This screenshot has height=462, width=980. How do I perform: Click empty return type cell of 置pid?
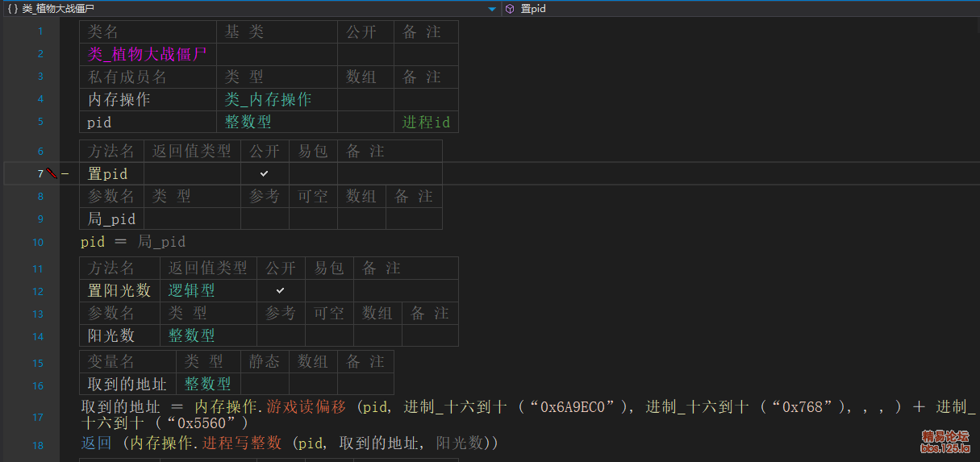192,173
